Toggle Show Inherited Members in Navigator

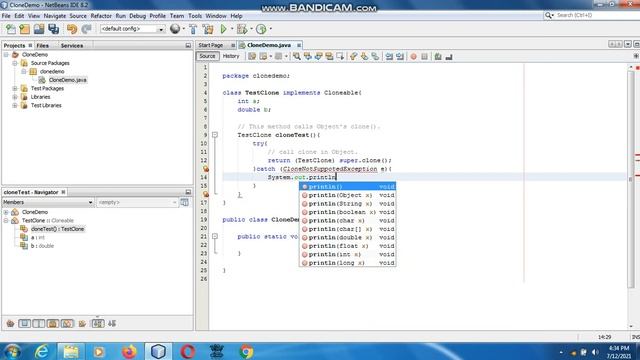[10, 323]
